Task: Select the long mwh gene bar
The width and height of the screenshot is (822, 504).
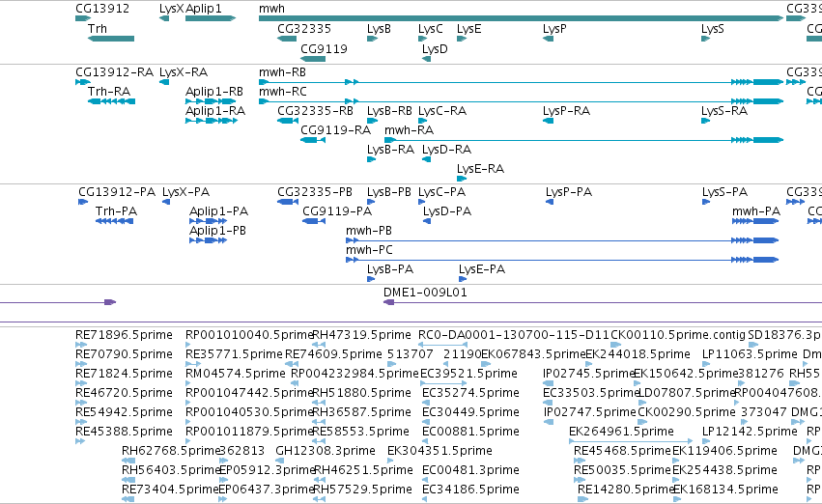Action: pos(521,18)
